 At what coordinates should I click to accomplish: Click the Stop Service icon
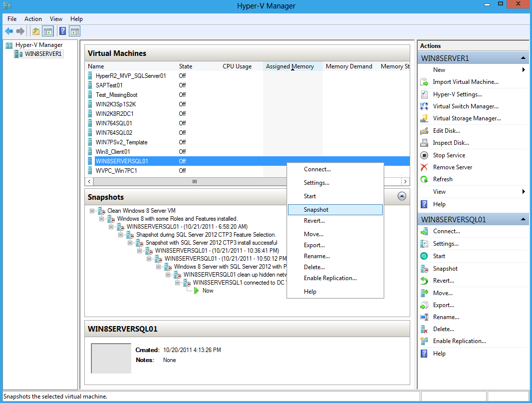point(424,155)
